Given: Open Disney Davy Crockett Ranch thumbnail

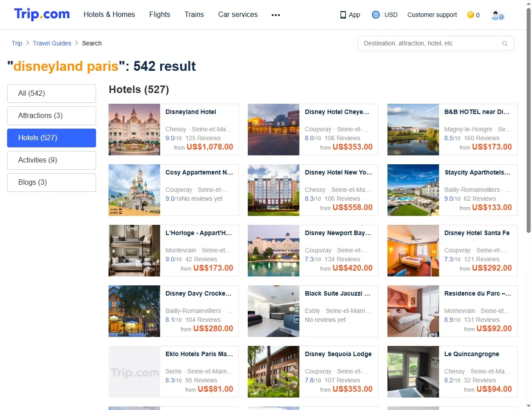Looking at the screenshot, I should 134,311.
